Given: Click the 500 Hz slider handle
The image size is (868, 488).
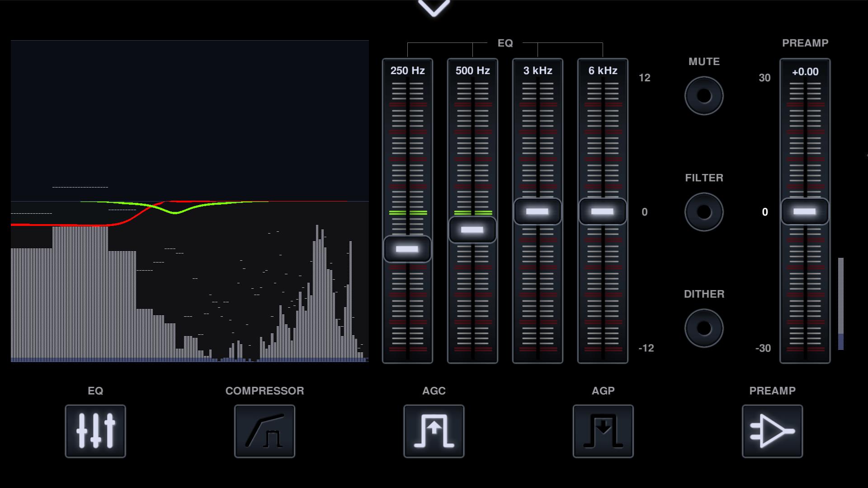Looking at the screenshot, I should pyautogui.click(x=472, y=230).
